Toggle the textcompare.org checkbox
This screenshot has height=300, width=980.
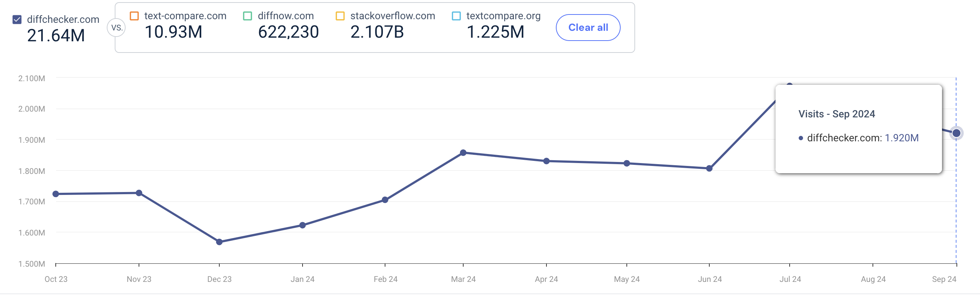pyautogui.click(x=456, y=16)
